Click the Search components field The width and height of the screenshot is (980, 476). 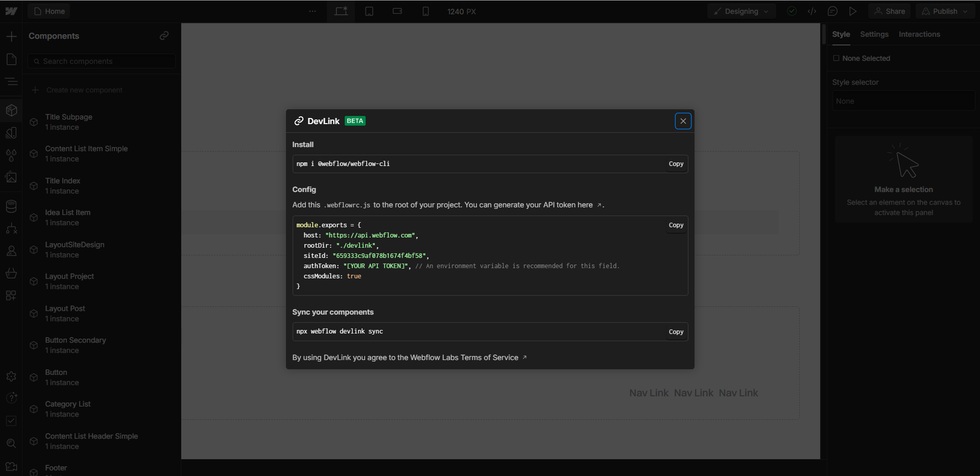click(x=101, y=61)
